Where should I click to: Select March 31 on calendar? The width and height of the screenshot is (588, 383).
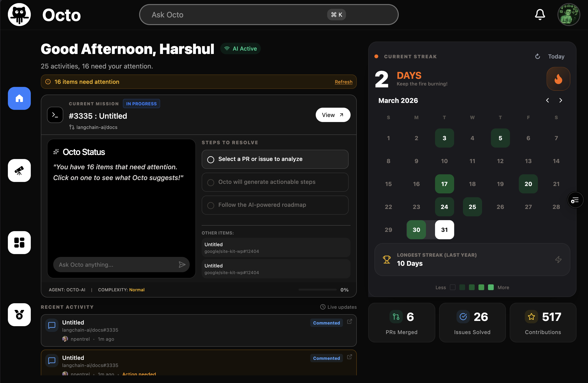point(444,230)
